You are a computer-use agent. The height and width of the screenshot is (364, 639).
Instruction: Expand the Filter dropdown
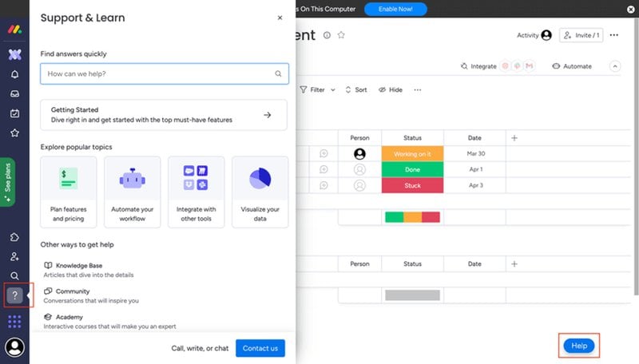tap(318, 90)
